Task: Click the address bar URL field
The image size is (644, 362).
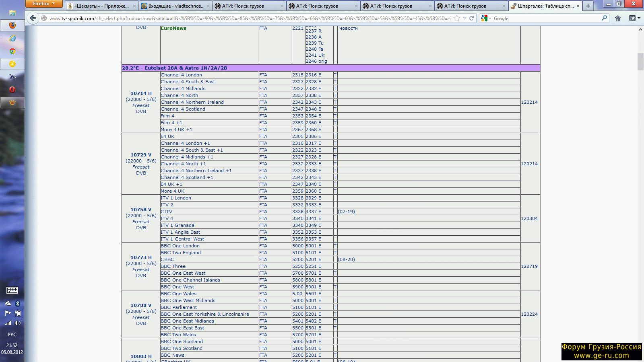Action: pos(250,18)
